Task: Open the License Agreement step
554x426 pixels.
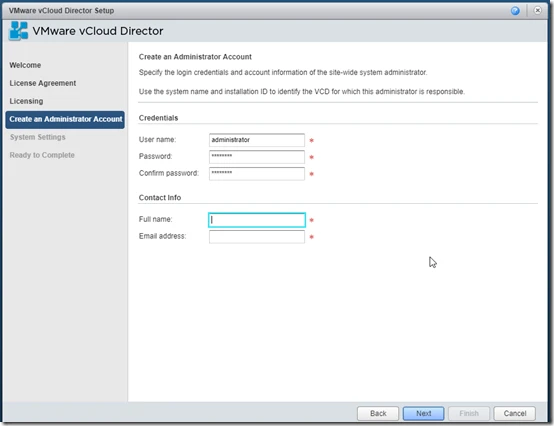Action: [x=43, y=83]
